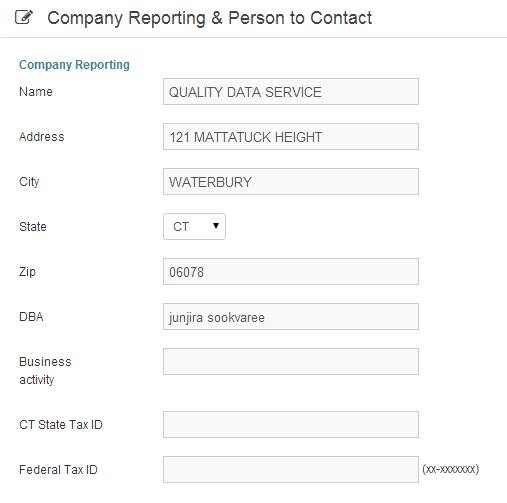Click the DBA label
The image size is (507, 503).
coord(31,317)
